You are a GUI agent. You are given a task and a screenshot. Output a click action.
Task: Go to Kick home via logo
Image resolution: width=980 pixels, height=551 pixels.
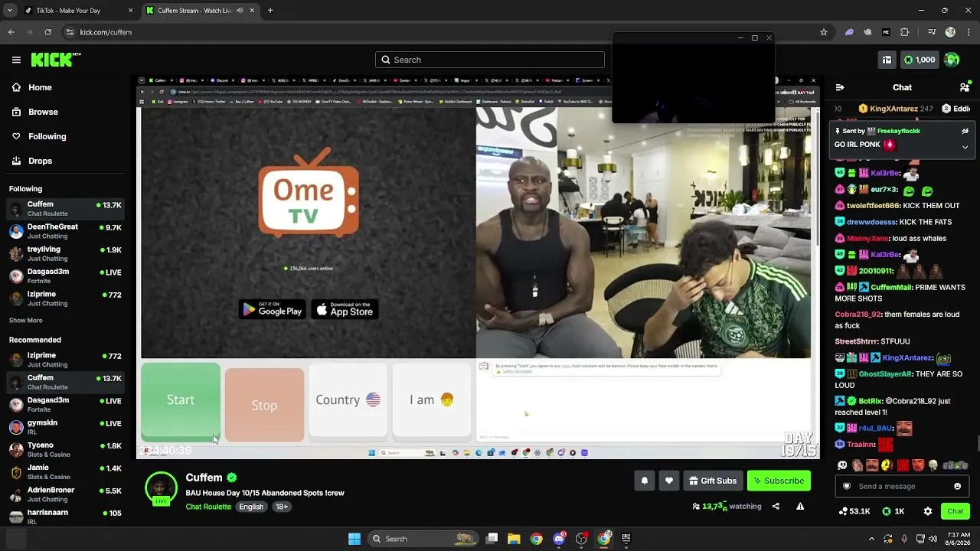pyautogui.click(x=56, y=59)
